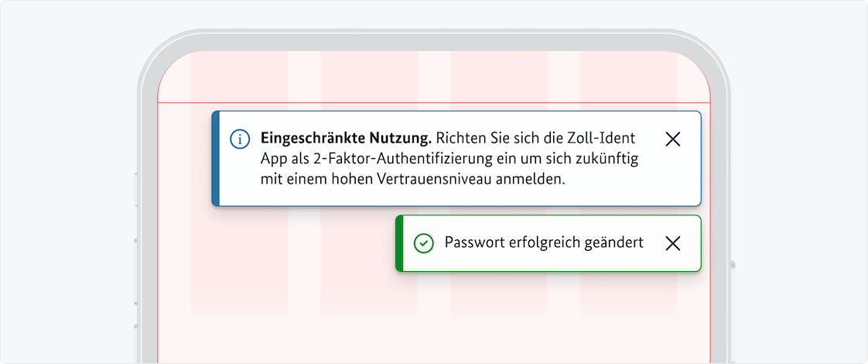Click the green accent bar on the success toast
868x364 pixels.
click(399, 243)
